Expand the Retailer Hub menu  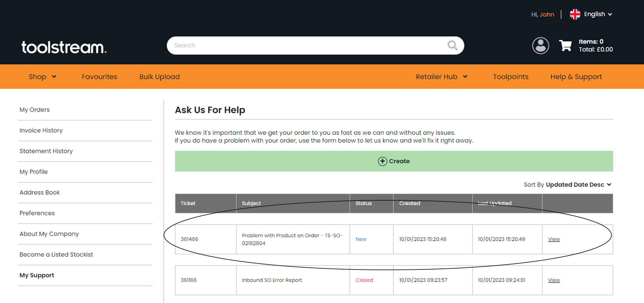(x=441, y=77)
